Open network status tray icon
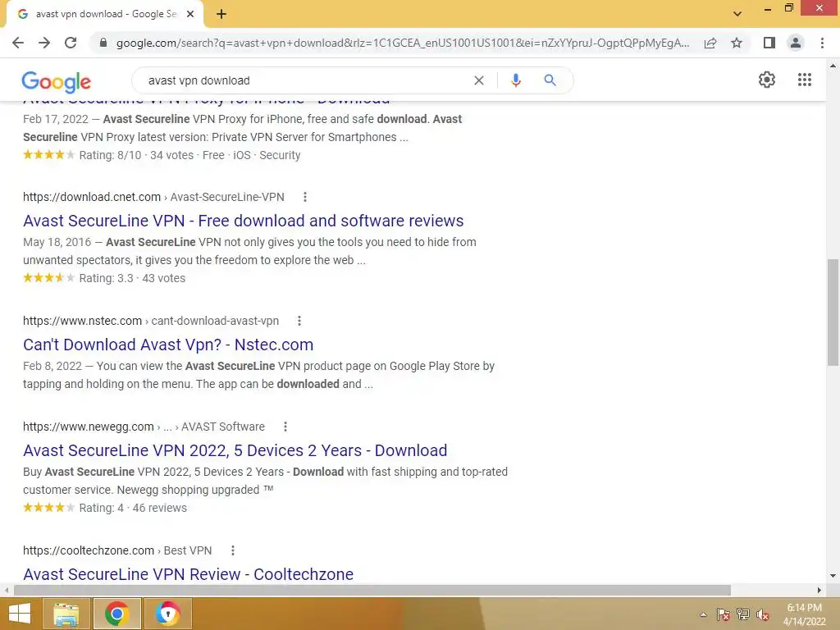840x630 pixels. pos(743,615)
